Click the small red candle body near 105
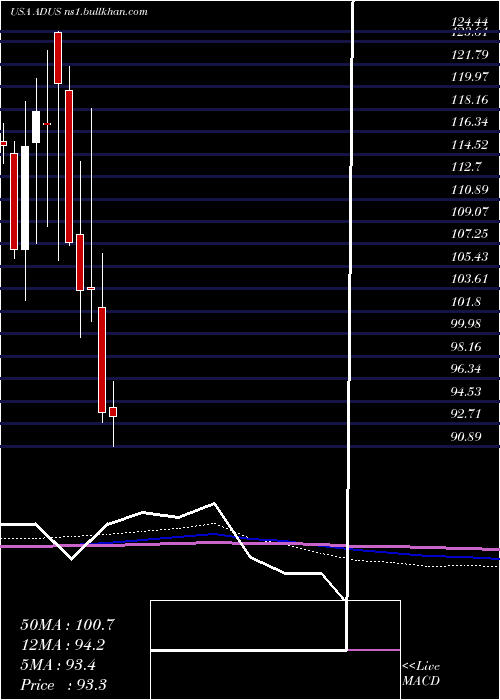The height and width of the screenshot is (700, 500). coord(80,262)
